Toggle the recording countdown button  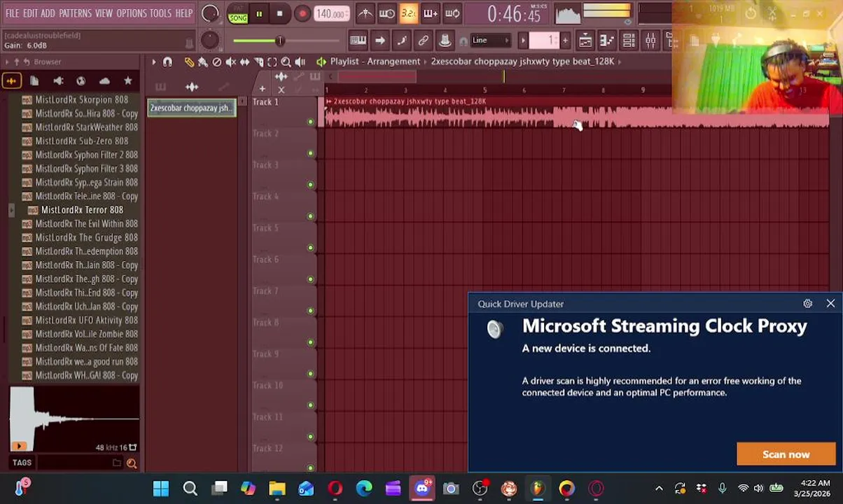tap(408, 13)
